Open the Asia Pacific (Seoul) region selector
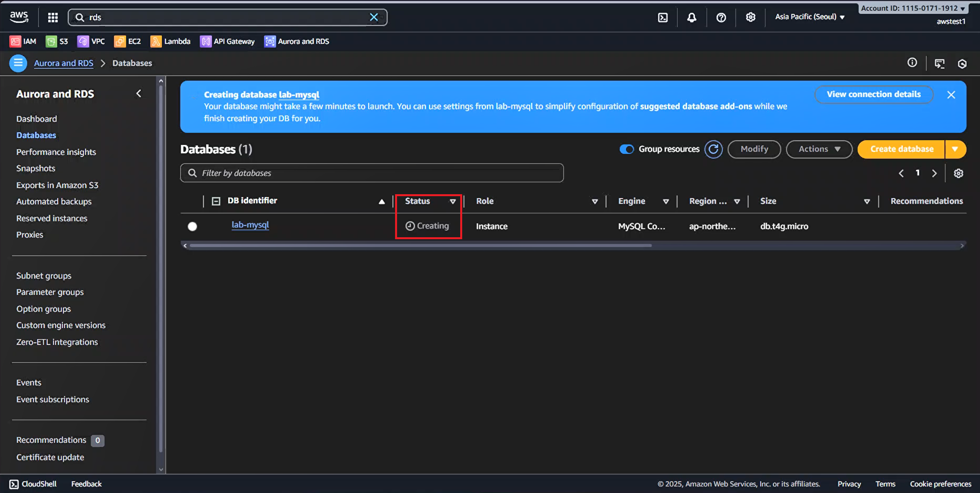Image resolution: width=980 pixels, height=493 pixels. 809,17
